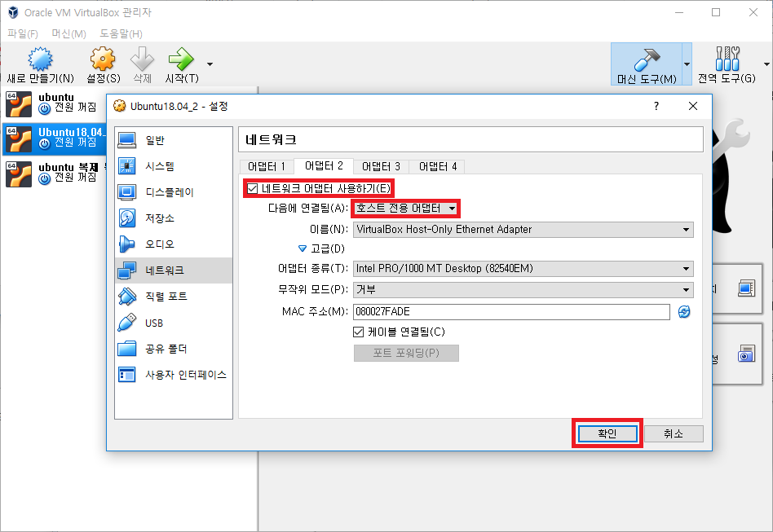Open 오디오 settings category icon
Screen dimensions: 773x532
(127, 244)
